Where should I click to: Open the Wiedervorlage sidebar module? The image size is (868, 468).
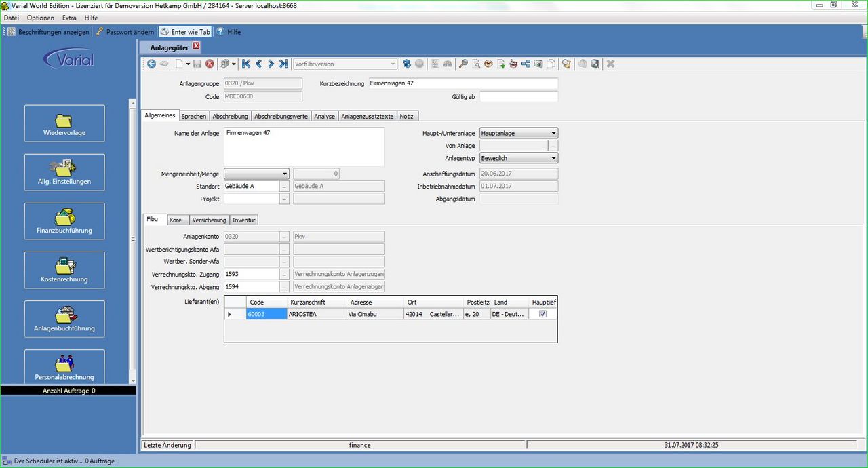pos(64,123)
